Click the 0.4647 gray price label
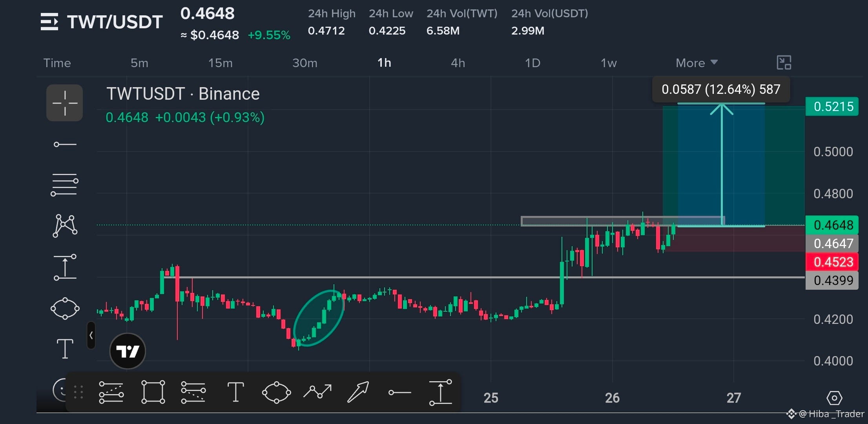The width and height of the screenshot is (868, 424). (833, 243)
